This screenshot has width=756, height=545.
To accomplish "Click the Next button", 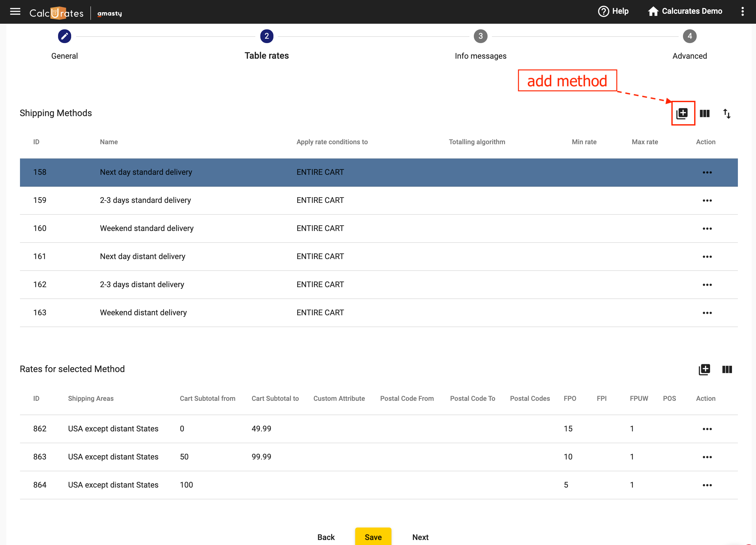I will pos(420,537).
